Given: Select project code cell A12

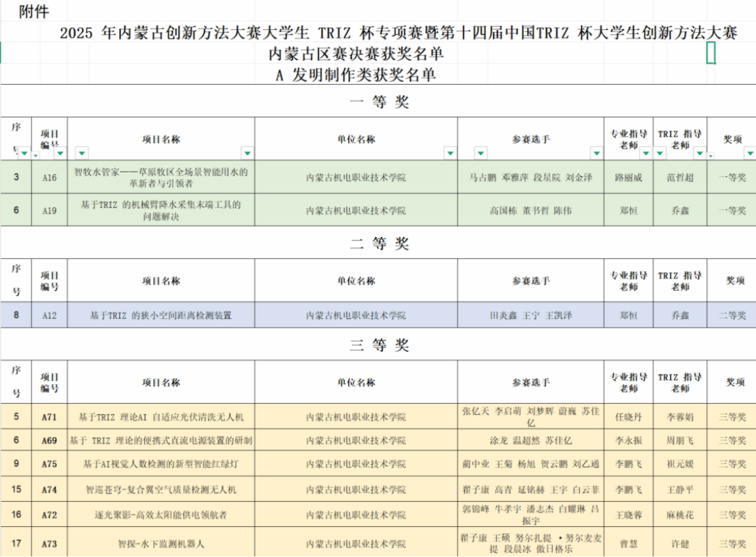Looking at the screenshot, I should (x=49, y=316).
